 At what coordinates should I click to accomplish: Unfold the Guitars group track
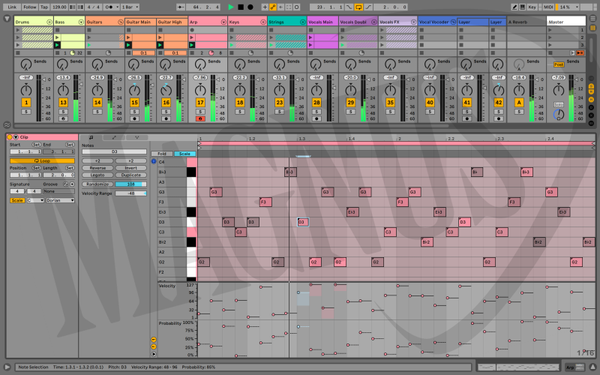pyautogui.click(x=121, y=22)
